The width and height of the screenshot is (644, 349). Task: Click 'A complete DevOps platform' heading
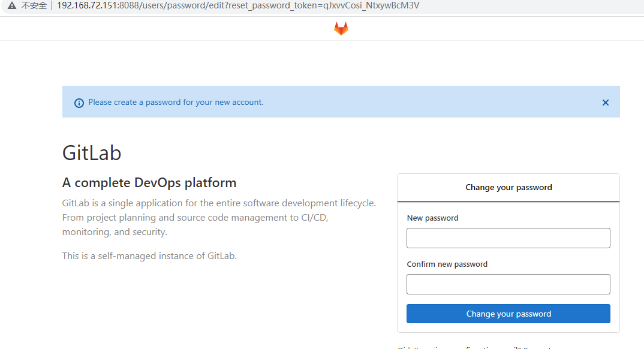click(149, 183)
